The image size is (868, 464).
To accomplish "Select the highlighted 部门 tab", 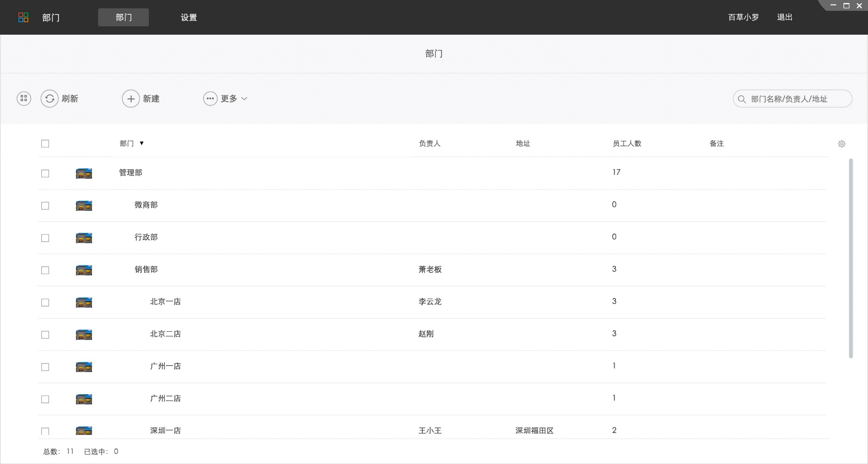I will coord(123,17).
